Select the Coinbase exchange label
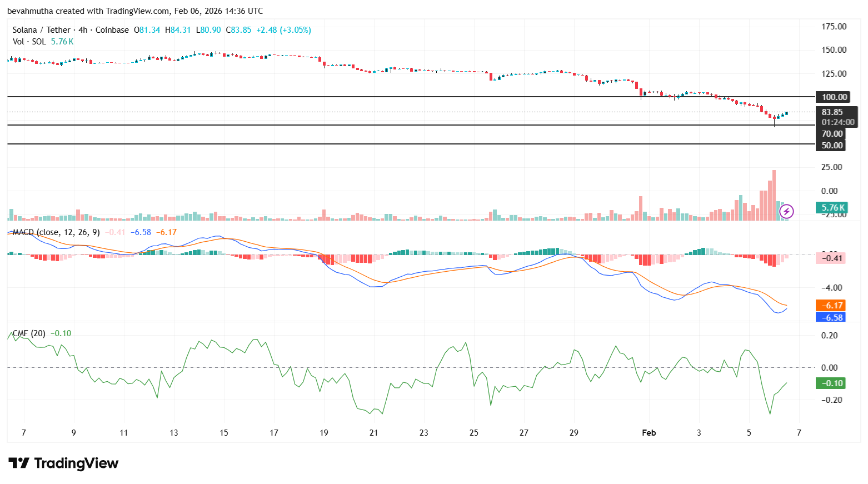The width and height of the screenshot is (868, 484). tap(111, 29)
